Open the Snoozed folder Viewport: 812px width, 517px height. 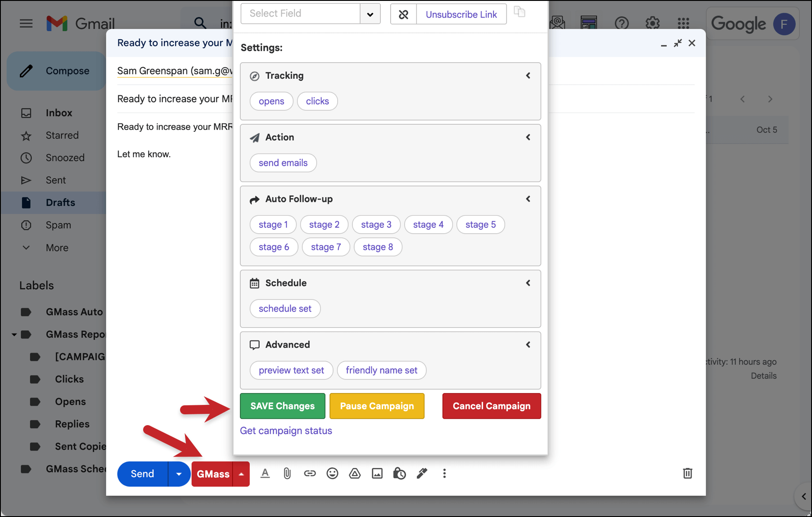65,158
